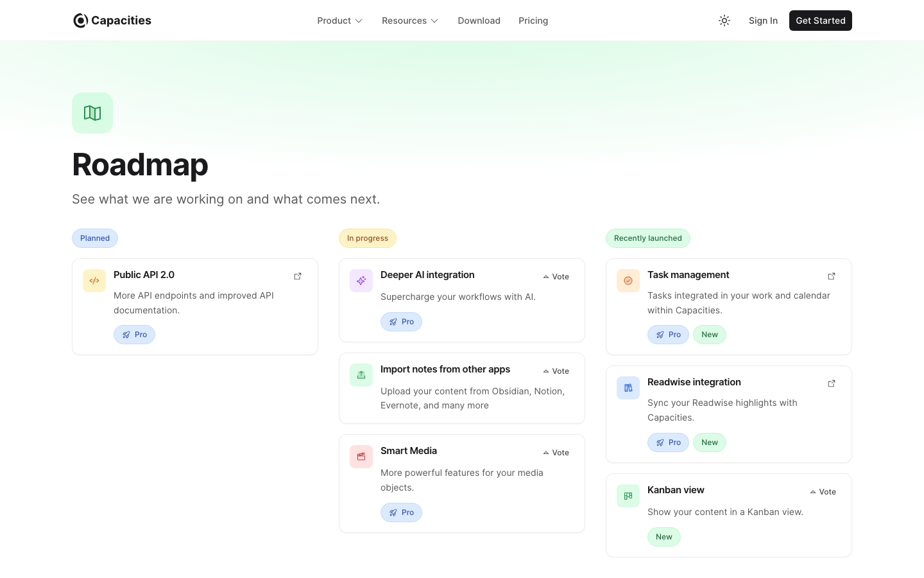Viewport: 924px width, 578px height.
Task: Open external link for Task management
Action: click(832, 276)
